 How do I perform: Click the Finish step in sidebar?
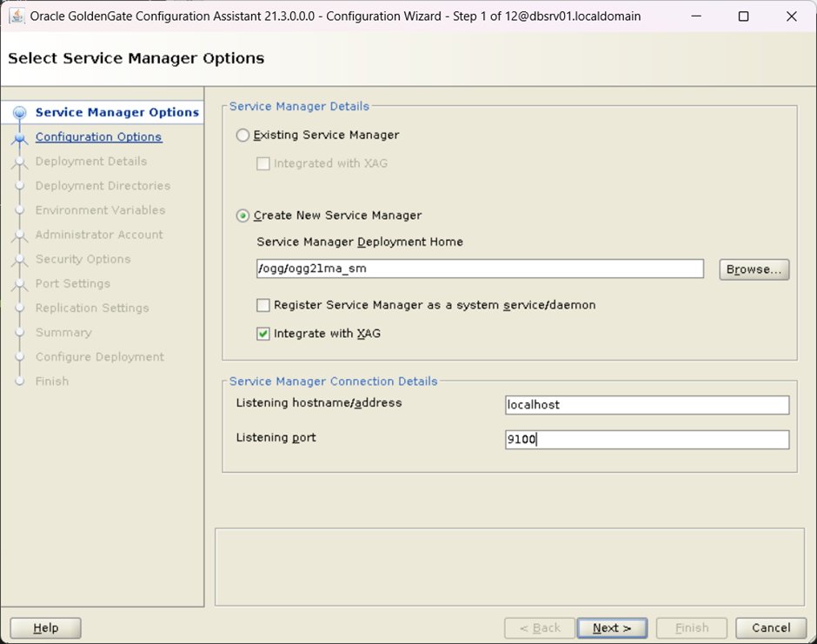(52, 382)
